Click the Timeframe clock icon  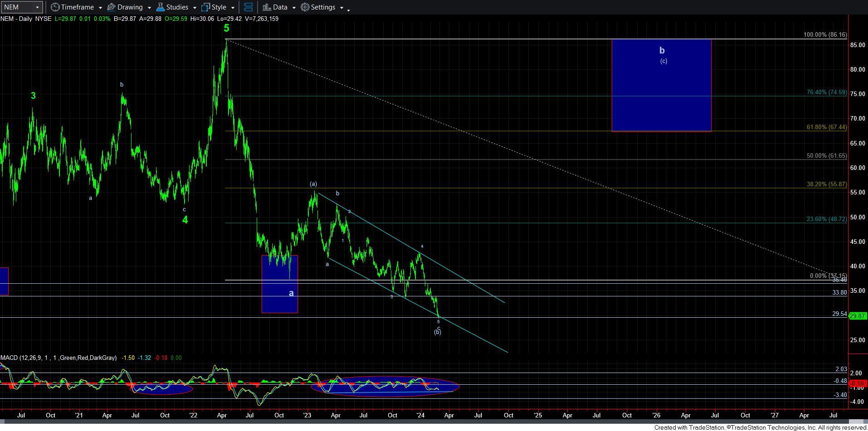(55, 7)
